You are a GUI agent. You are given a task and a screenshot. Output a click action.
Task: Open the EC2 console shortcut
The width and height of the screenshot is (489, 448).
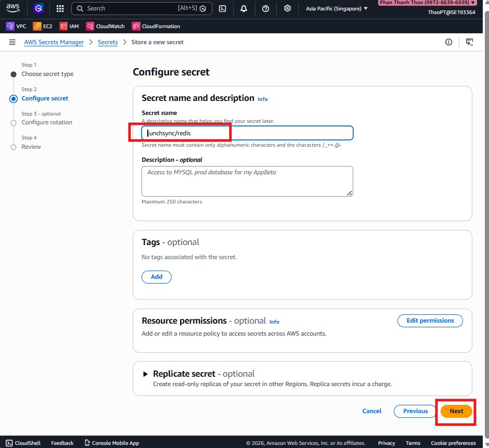[x=42, y=25]
